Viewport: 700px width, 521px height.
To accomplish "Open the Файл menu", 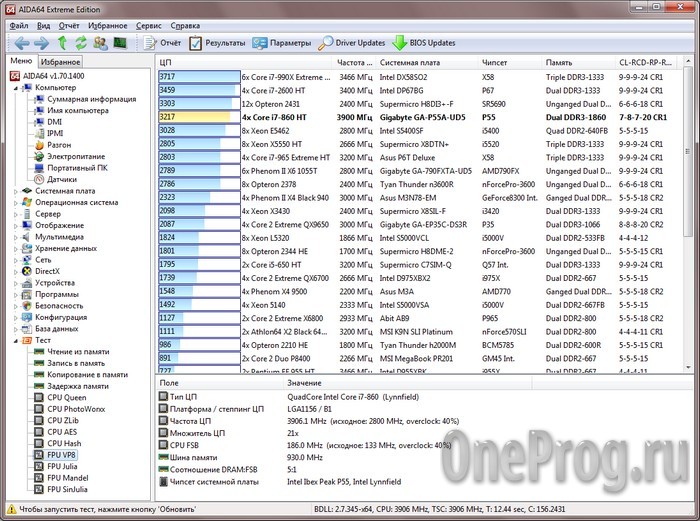I will pos(19,25).
